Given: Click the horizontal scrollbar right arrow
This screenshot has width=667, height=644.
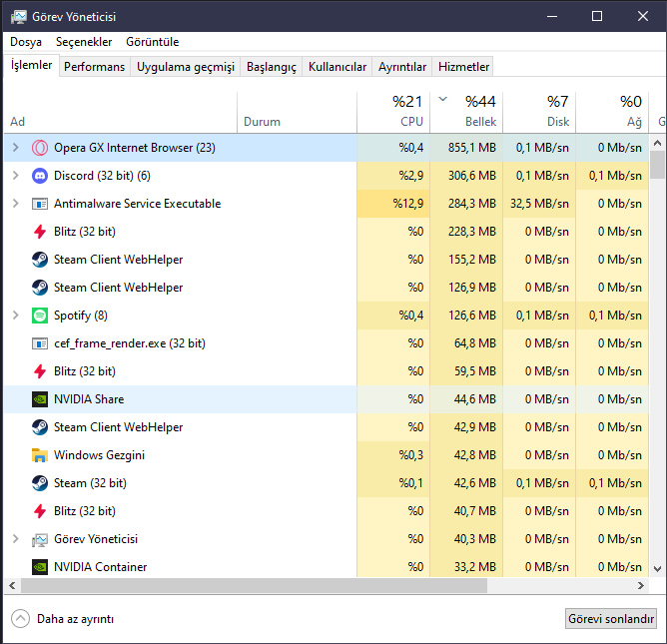Looking at the screenshot, I should tap(641, 586).
